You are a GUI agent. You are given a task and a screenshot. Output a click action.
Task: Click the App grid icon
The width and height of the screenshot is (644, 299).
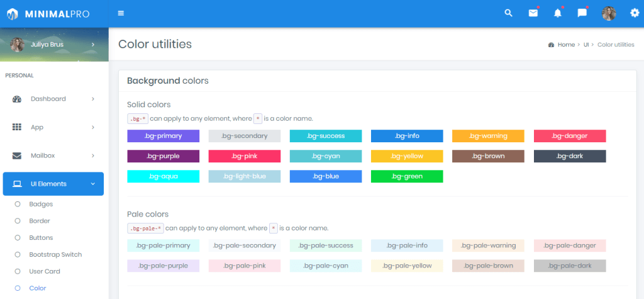[x=17, y=127]
